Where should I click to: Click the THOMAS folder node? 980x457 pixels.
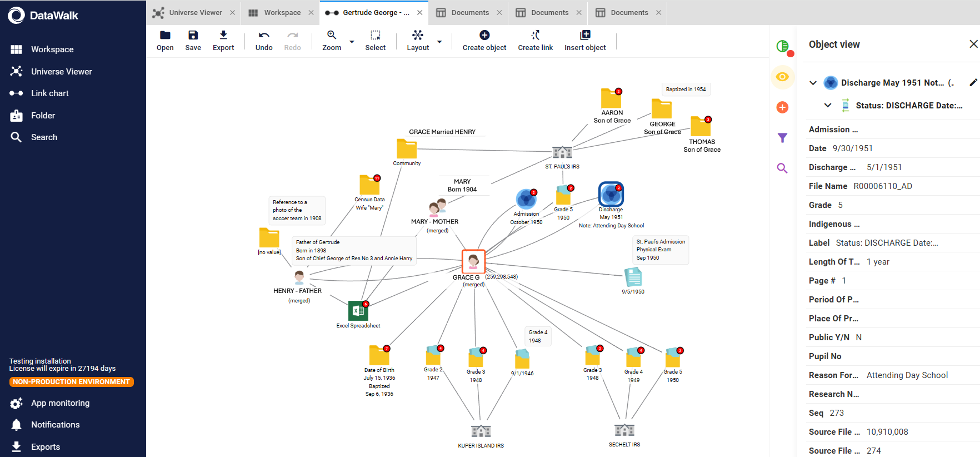point(701,127)
